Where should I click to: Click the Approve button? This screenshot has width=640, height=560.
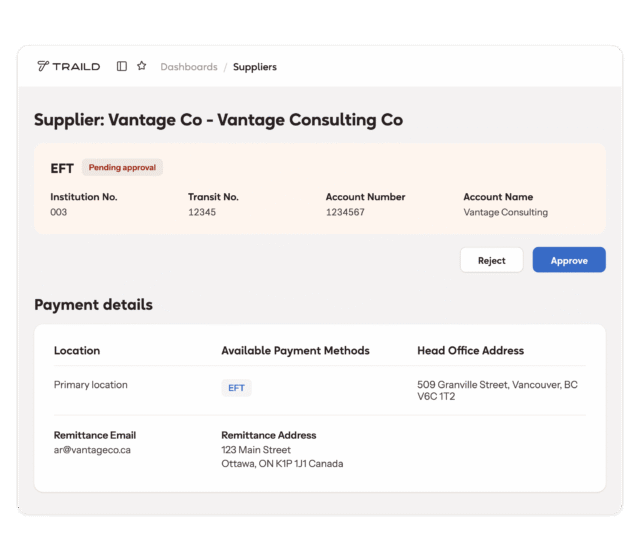click(x=569, y=260)
